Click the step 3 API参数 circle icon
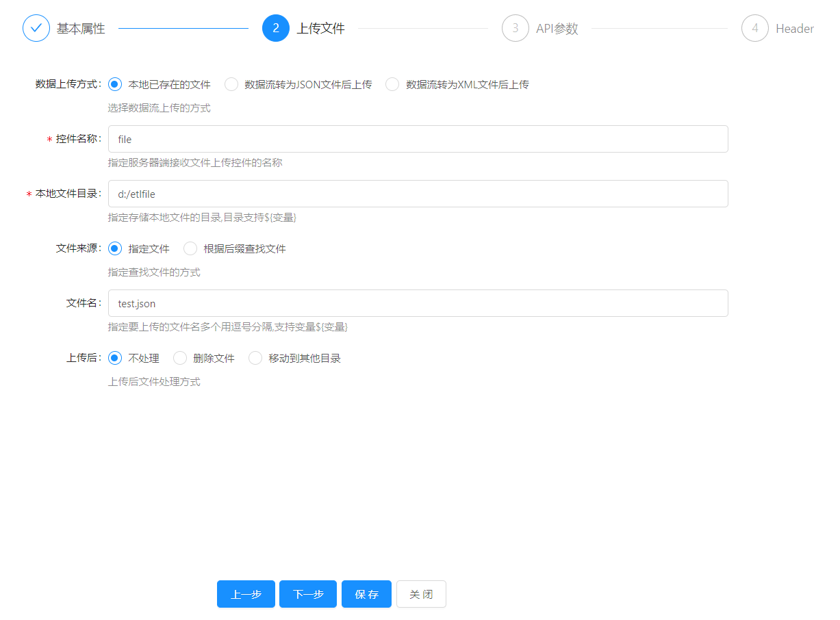The image size is (840, 620). click(x=516, y=28)
